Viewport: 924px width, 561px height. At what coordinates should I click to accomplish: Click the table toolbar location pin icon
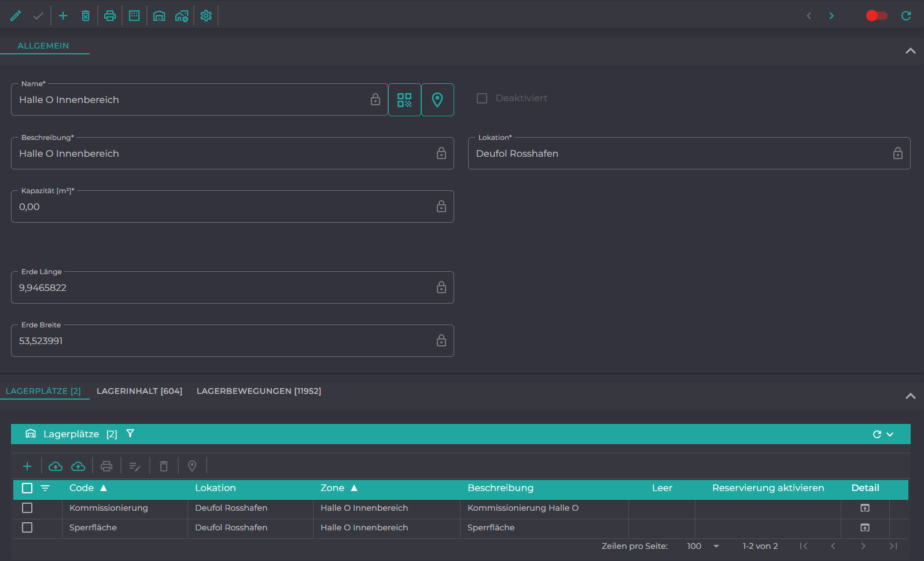click(192, 466)
